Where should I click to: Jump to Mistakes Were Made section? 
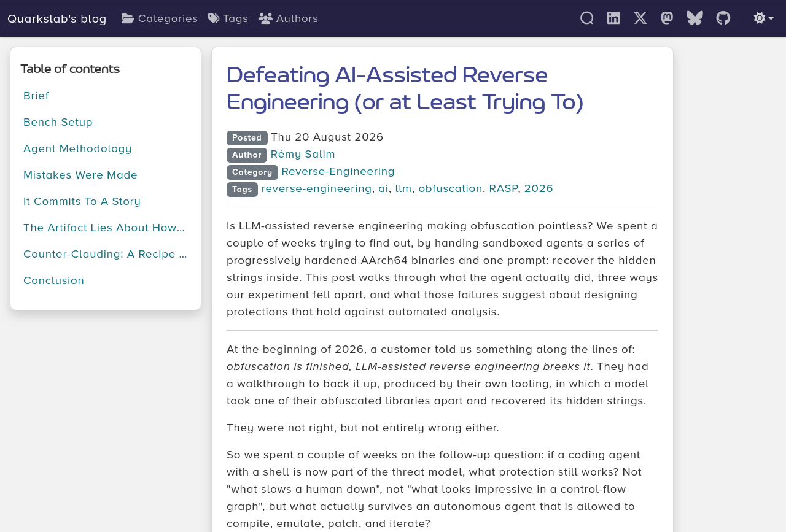point(80,175)
